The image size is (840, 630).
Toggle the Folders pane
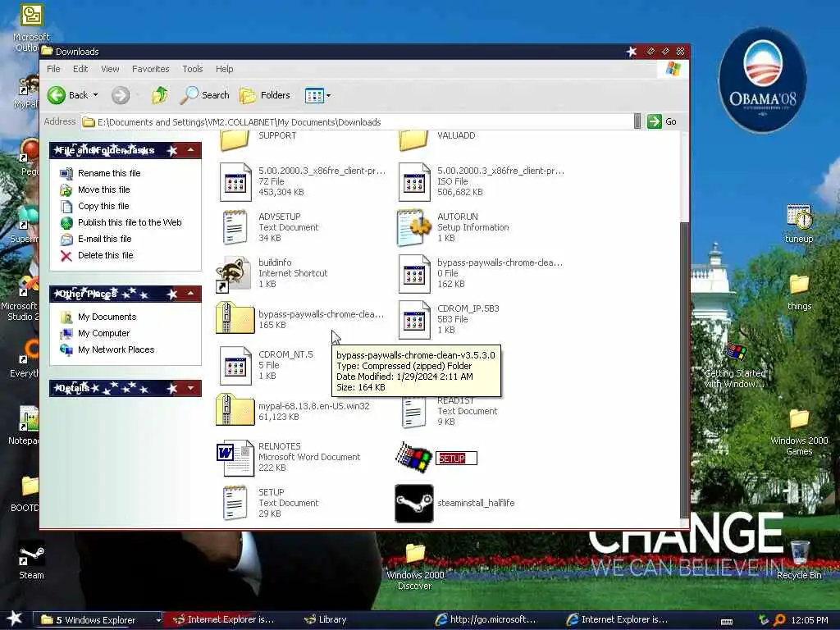pos(265,95)
